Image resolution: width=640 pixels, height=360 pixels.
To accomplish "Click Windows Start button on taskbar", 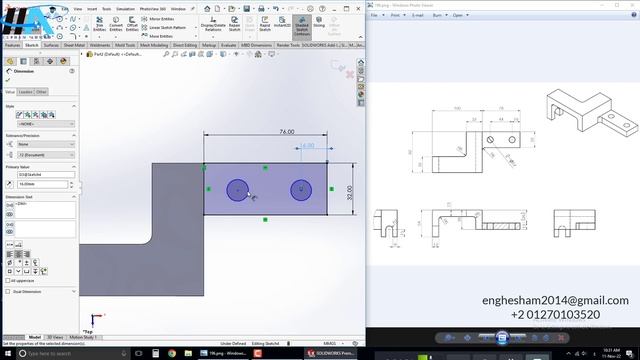I will click(8, 353).
